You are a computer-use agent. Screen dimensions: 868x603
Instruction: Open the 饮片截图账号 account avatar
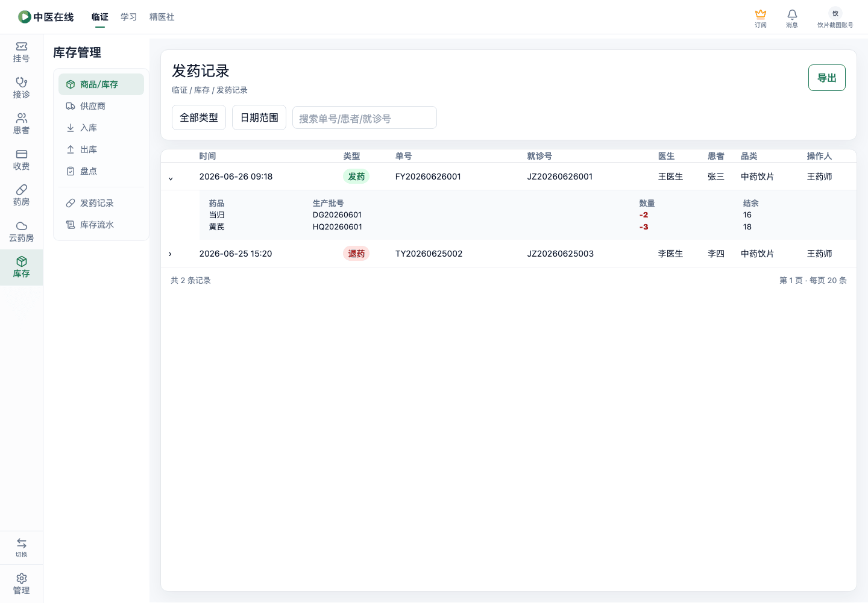click(835, 13)
